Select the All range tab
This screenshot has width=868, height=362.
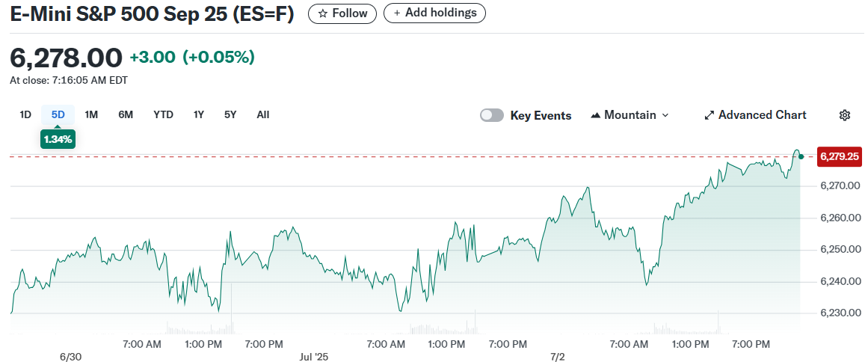pos(263,115)
